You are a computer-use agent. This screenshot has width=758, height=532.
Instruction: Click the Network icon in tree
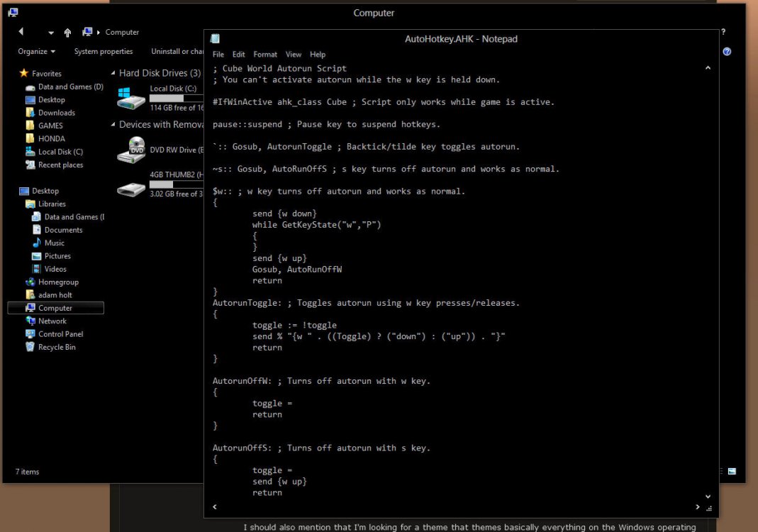click(x=30, y=321)
